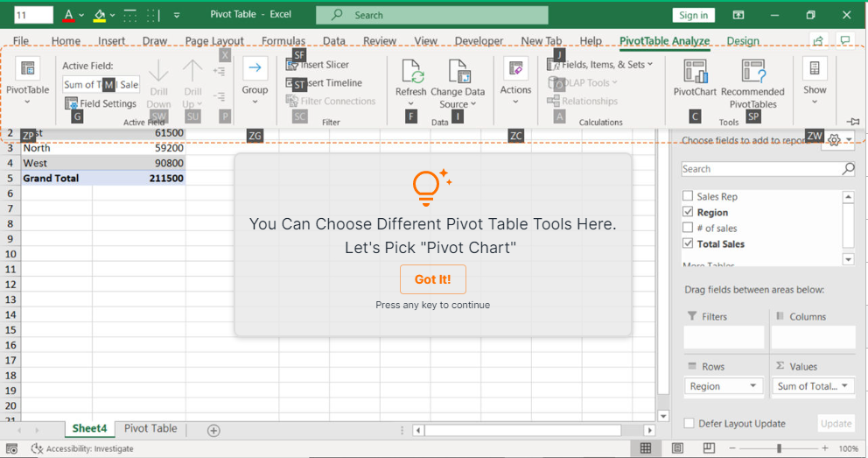
Task: Click Accessibility: Investigate in status bar
Action: click(82, 448)
